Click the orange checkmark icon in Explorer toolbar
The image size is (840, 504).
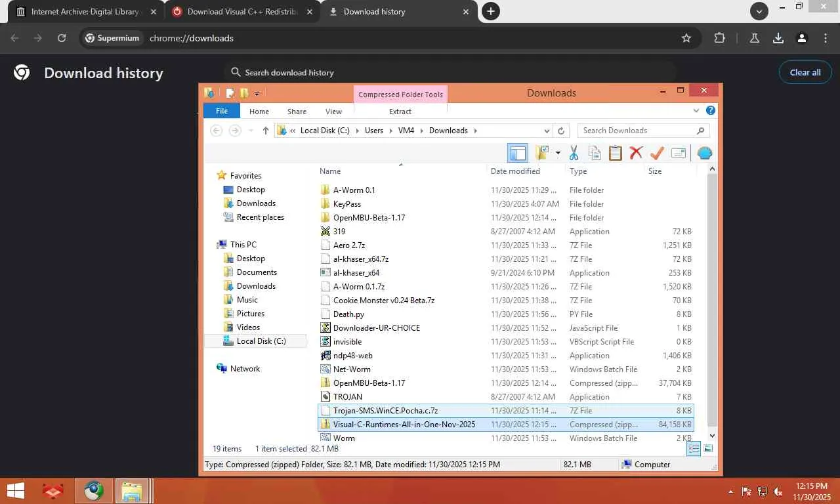click(657, 153)
